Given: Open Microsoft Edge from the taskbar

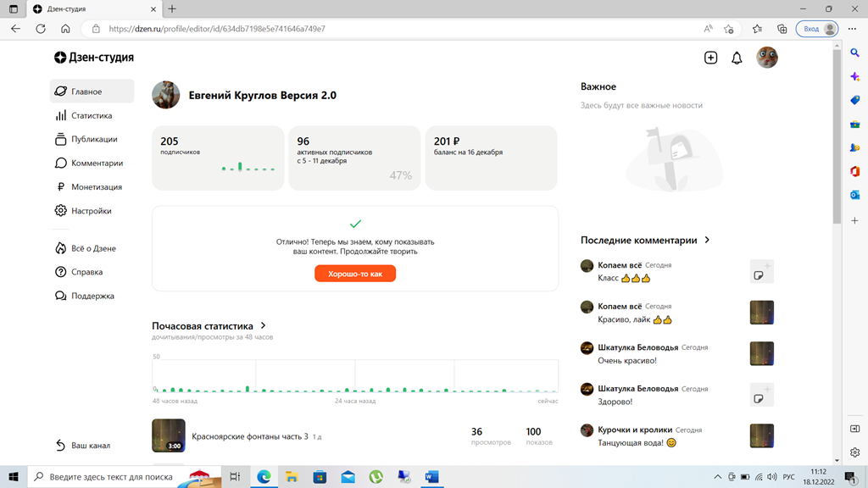Looking at the screenshot, I should 264,476.
